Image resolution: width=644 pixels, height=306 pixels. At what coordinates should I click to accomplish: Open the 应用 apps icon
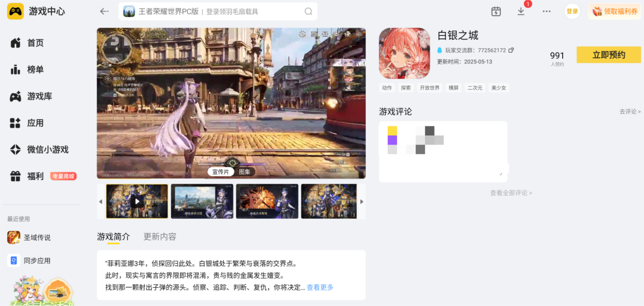coord(15,123)
